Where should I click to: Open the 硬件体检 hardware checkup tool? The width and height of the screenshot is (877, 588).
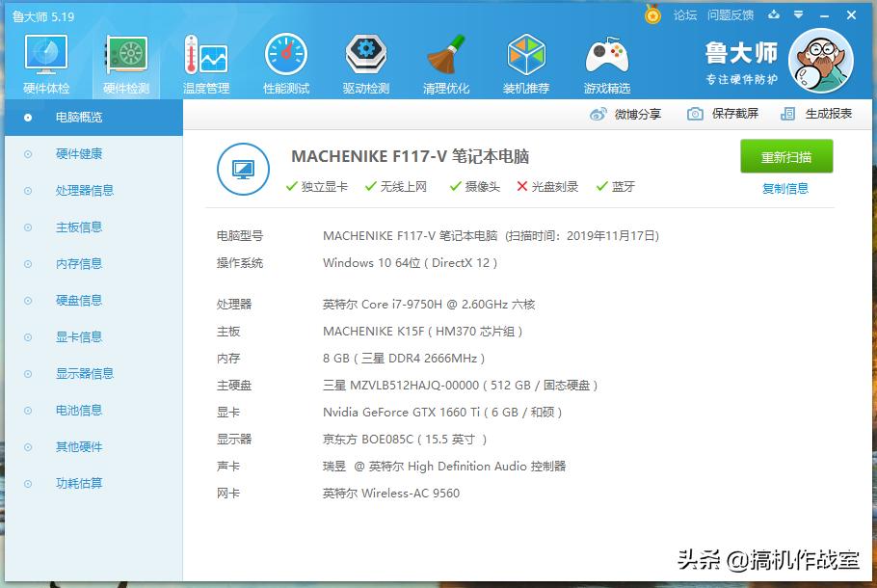pos(44,60)
